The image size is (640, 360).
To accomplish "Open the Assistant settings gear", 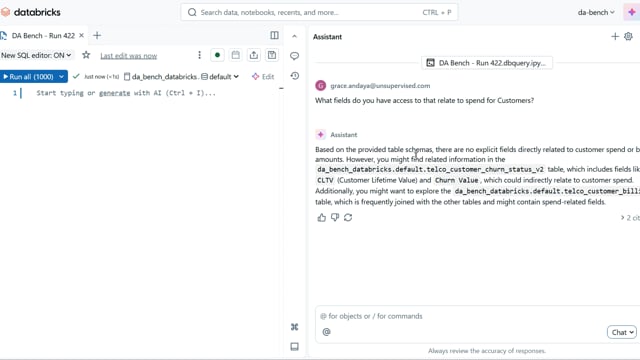I will pos(628,36).
